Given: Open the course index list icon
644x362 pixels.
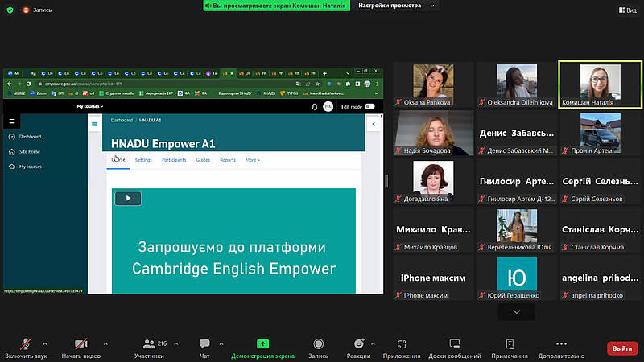Looking at the screenshot, I should click(94, 124).
